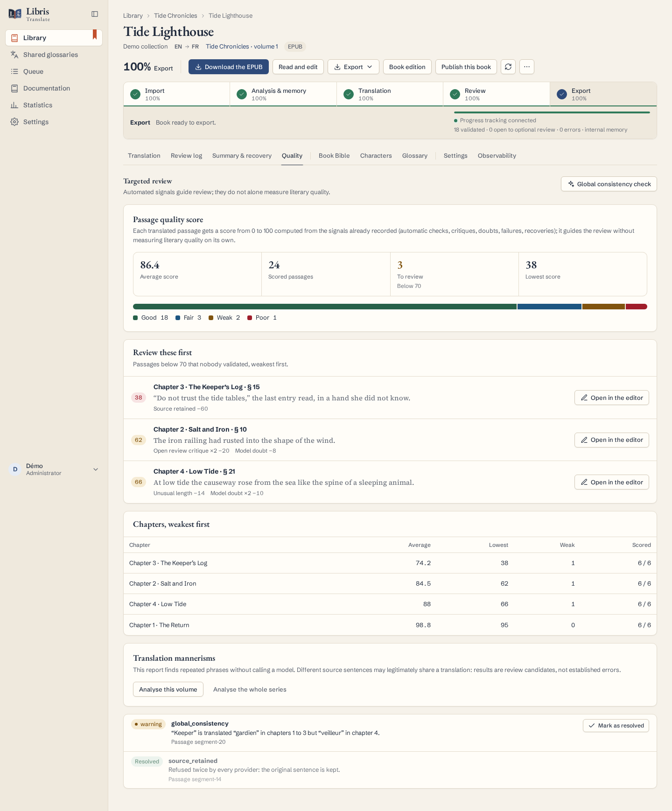Viewport: 672px width, 811px height.
Task: Click the 66 score badge
Action: click(139, 482)
